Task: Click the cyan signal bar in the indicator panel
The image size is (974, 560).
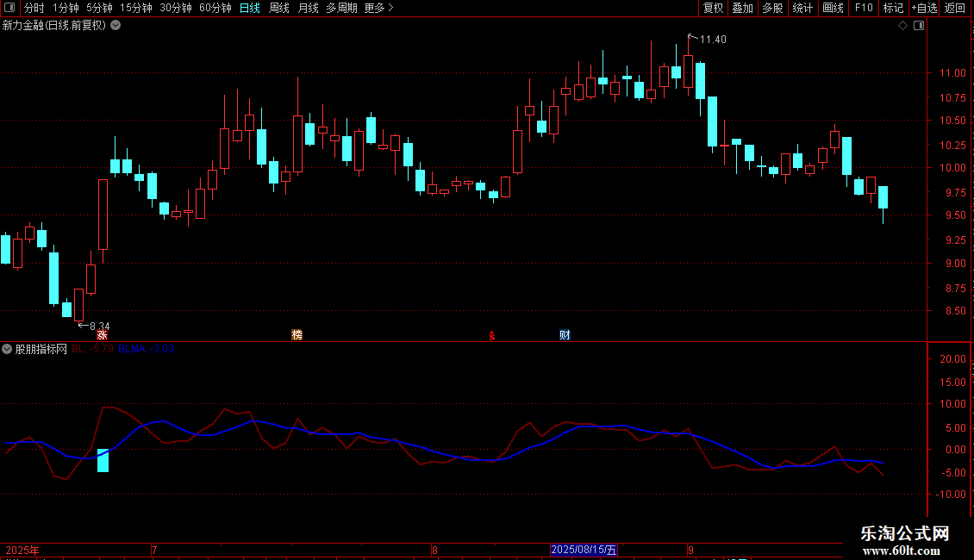Action: (103, 461)
